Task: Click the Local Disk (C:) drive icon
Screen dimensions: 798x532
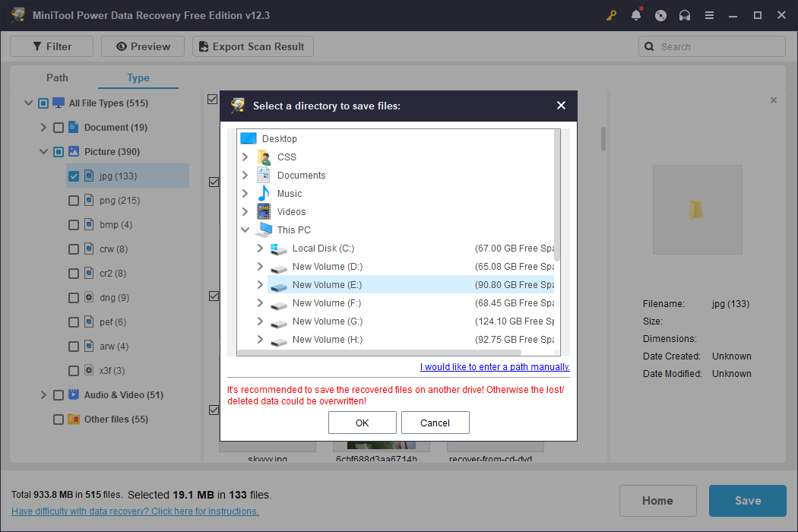Action: [278, 249]
